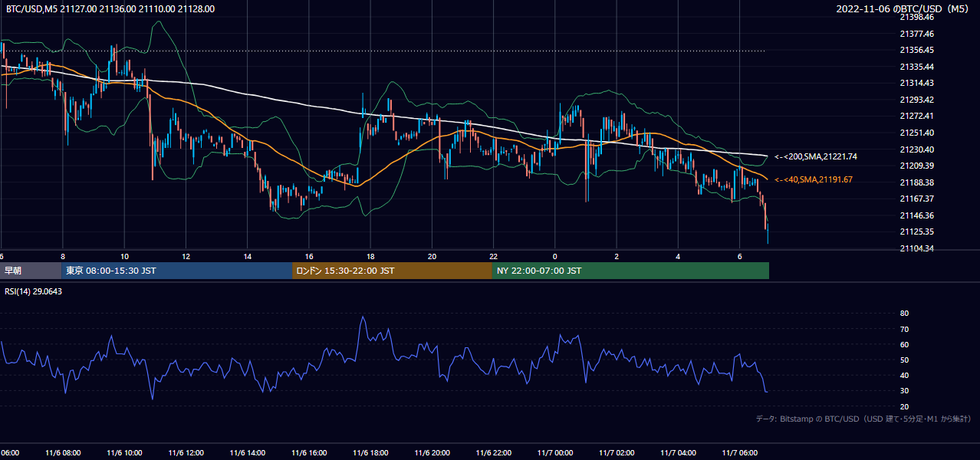Click price axis label 21335.44
The width and height of the screenshot is (980, 460).
pyautogui.click(x=918, y=67)
